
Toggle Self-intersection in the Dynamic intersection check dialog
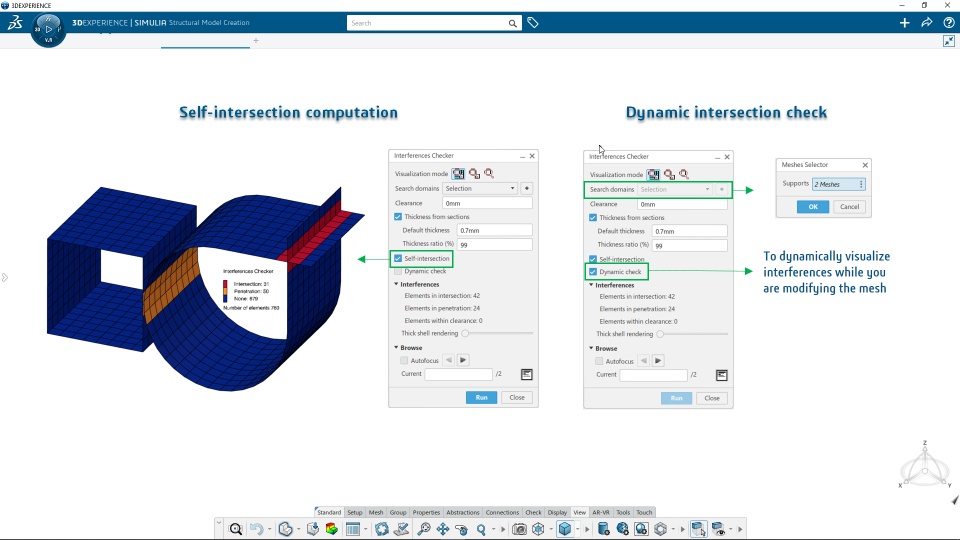(x=593, y=259)
